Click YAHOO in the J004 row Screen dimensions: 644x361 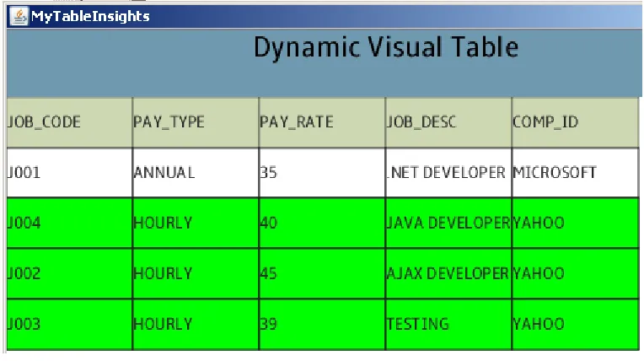point(576,223)
